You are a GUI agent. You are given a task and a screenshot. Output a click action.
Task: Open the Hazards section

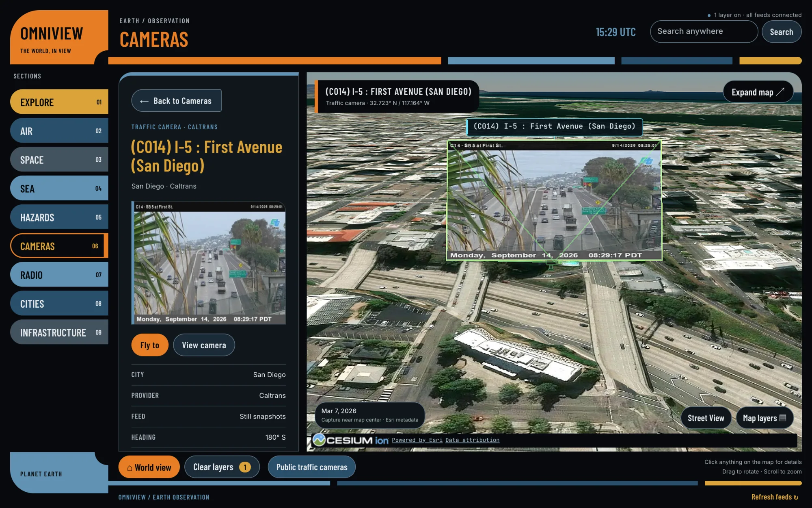(59, 217)
